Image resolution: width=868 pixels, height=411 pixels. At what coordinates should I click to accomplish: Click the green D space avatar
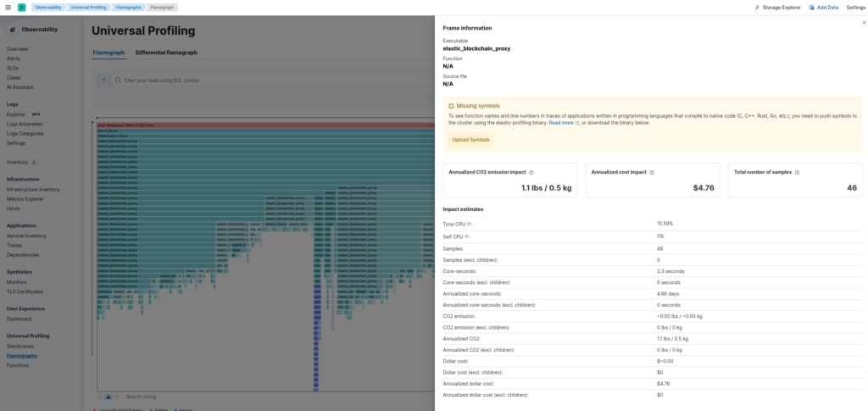pos(21,8)
